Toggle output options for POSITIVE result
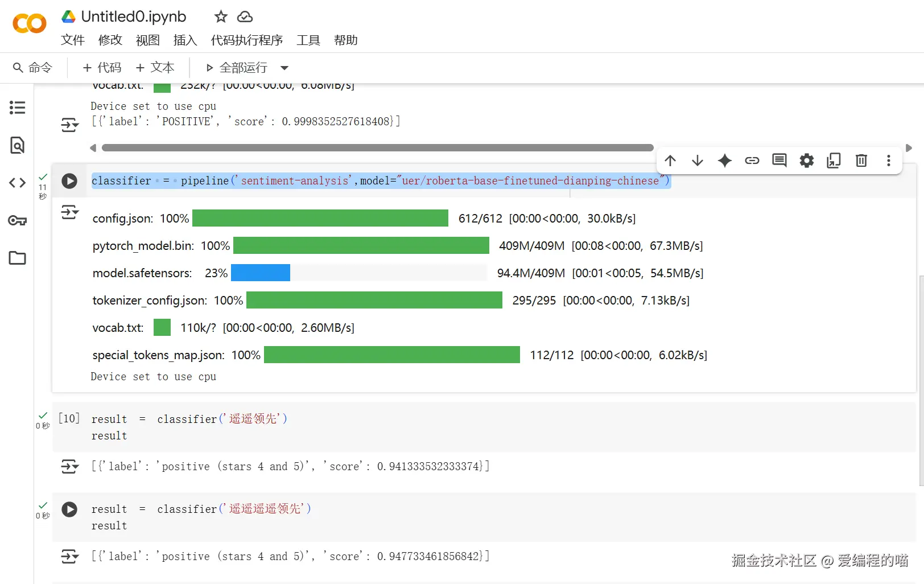The image size is (924, 584). 70,125
